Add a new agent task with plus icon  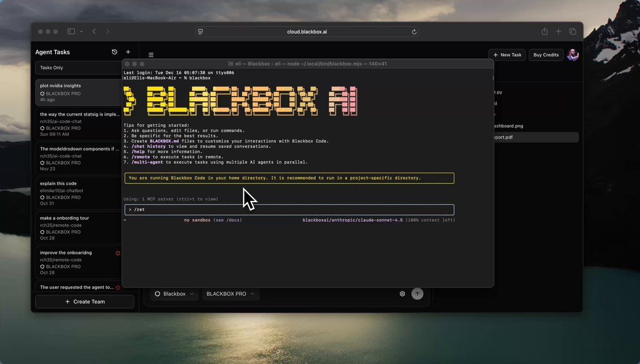[x=128, y=52]
